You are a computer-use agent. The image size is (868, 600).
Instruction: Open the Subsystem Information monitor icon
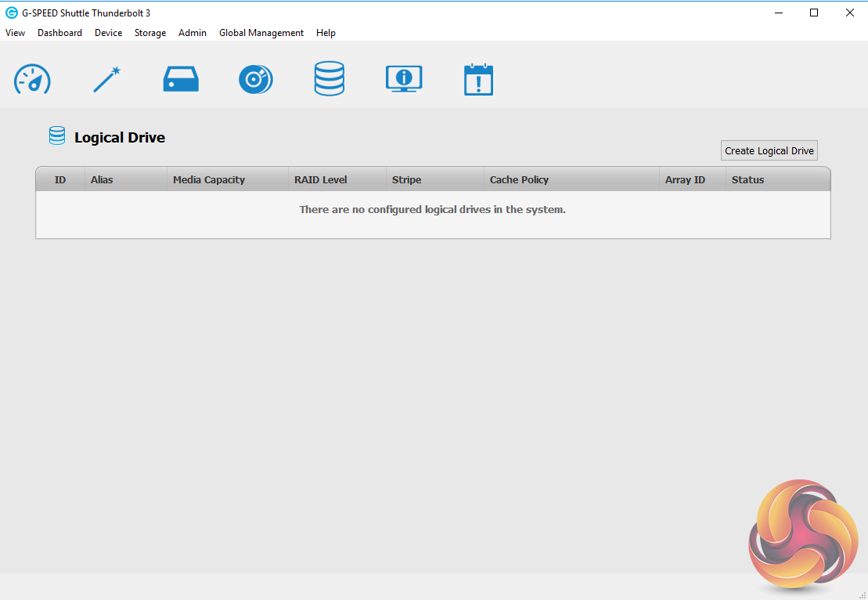point(404,78)
